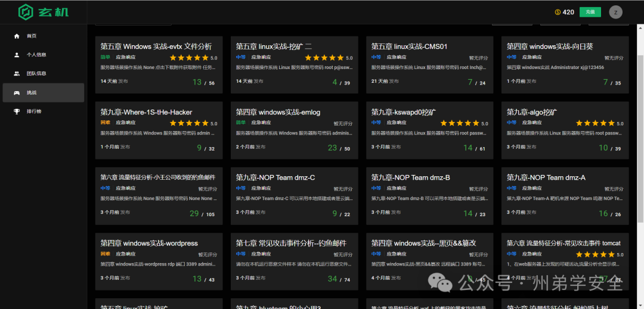Click 应急响应 tag on dmz-C card
Screen dimensions: 644x309
click(261, 188)
